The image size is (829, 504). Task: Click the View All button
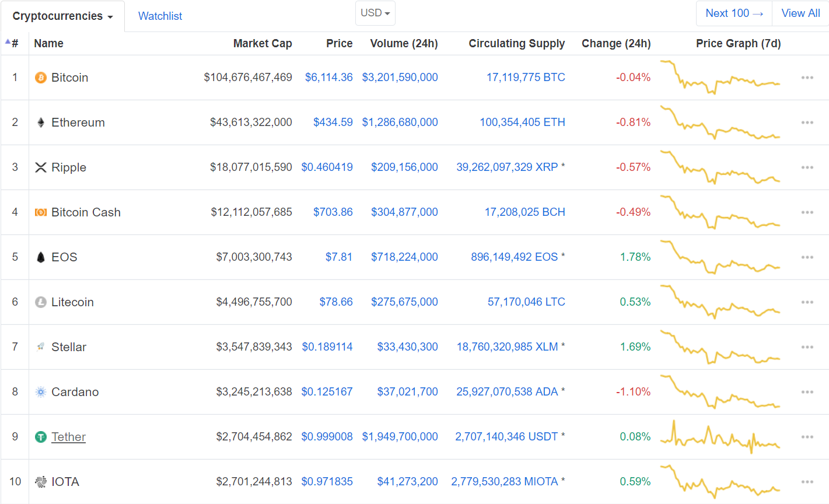[x=800, y=13]
